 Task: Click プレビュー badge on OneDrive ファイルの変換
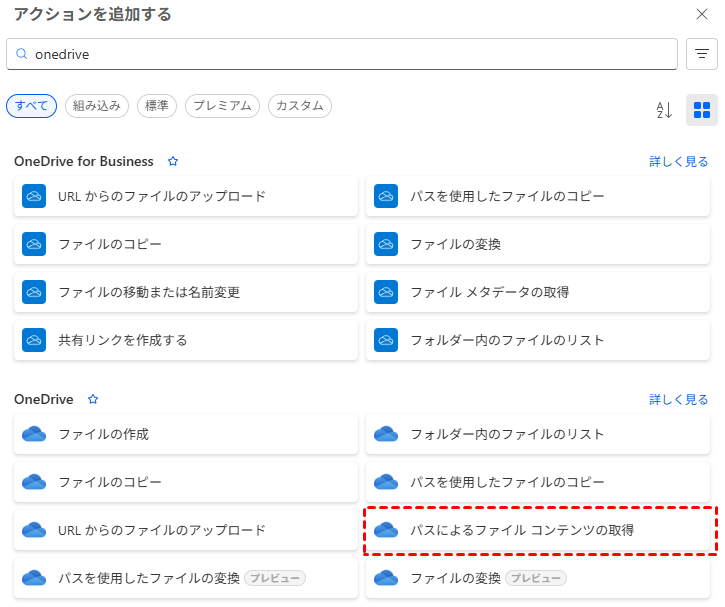click(x=536, y=578)
